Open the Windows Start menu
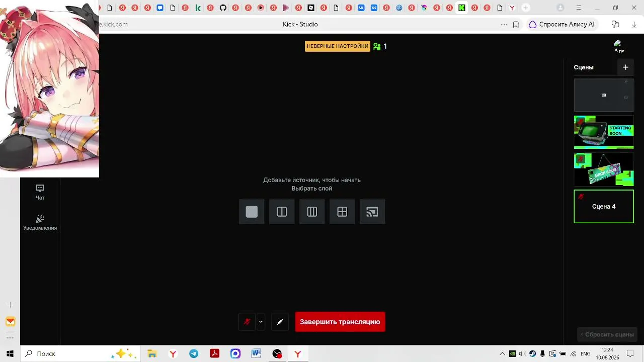 click(x=10, y=354)
